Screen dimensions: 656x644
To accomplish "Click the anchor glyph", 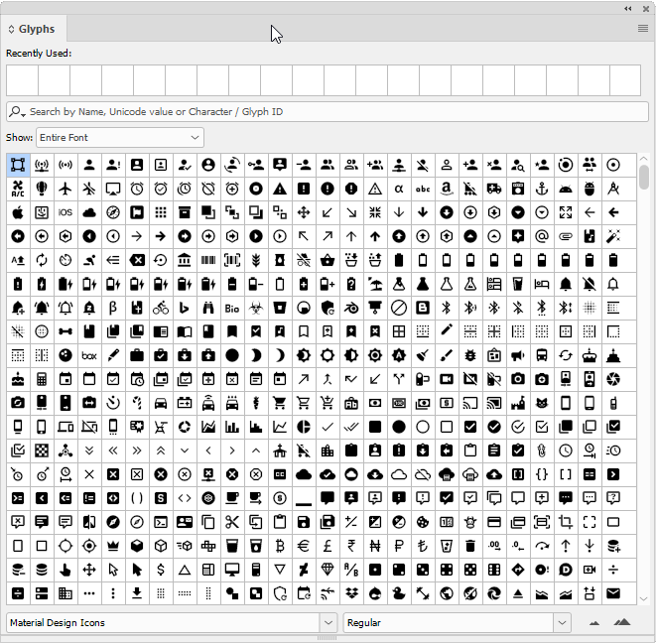I will tap(542, 189).
